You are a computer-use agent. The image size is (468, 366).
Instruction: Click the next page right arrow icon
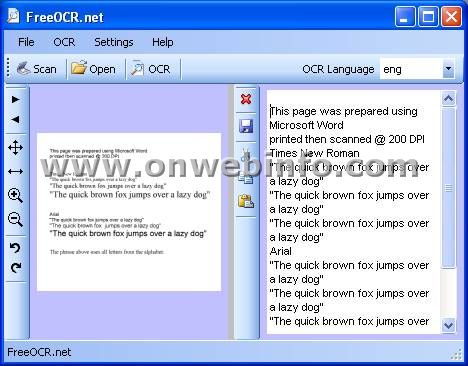(x=15, y=99)
